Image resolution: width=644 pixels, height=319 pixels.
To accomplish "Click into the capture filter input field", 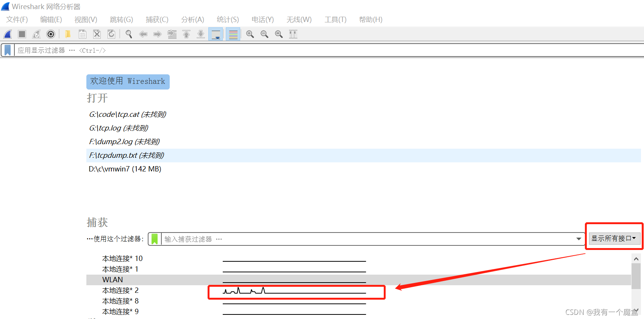I will point(367,239).
